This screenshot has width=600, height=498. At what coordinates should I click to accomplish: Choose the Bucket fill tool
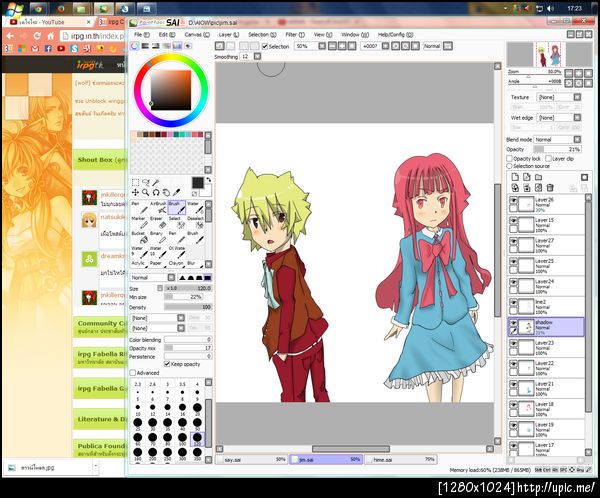139,237
